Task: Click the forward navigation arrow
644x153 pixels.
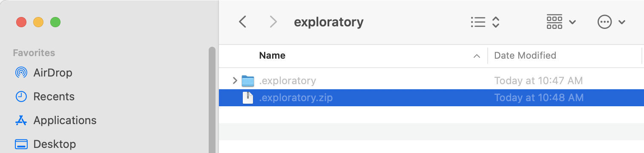Action: tap(273, 22)
